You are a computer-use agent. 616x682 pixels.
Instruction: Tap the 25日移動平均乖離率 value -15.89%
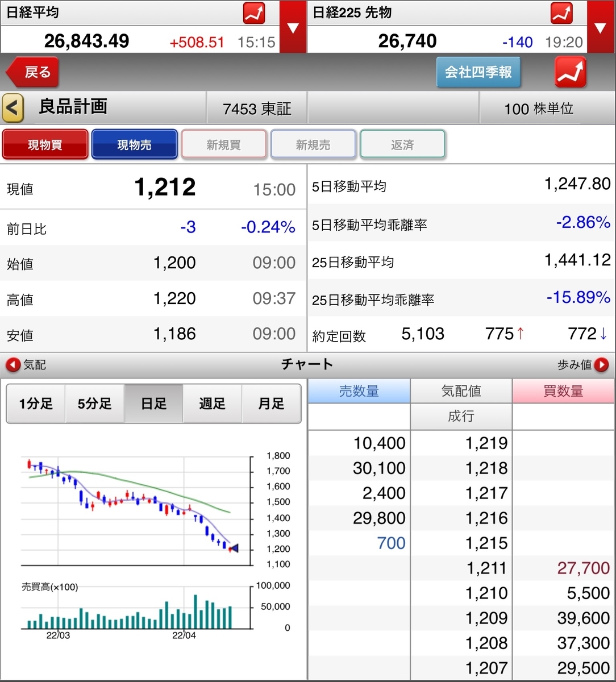click(578, 297)
